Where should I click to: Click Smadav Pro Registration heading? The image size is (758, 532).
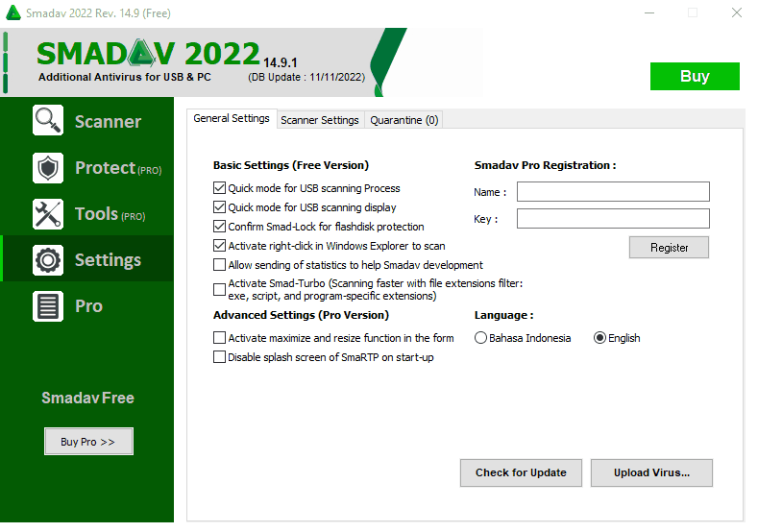(x=546, y=165)
